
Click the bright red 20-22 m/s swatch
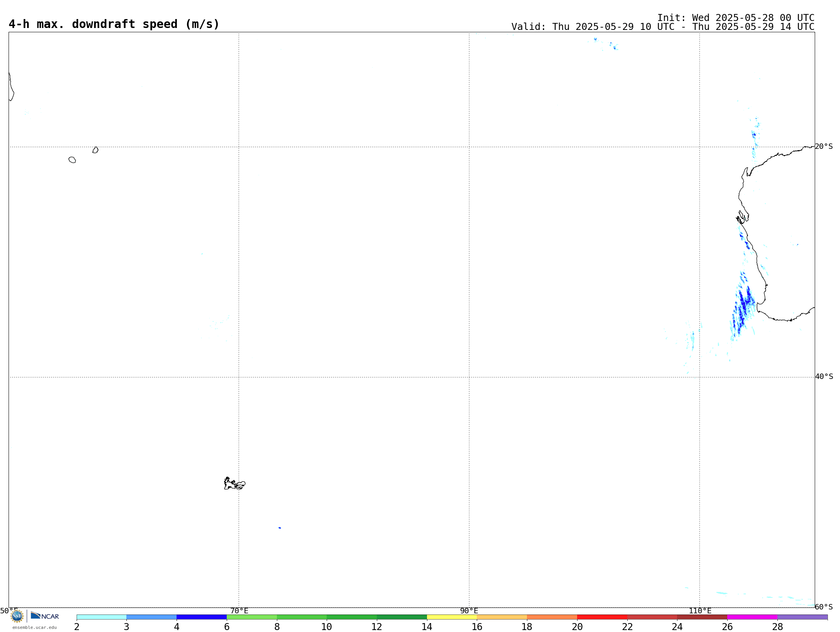pos(602,617)
